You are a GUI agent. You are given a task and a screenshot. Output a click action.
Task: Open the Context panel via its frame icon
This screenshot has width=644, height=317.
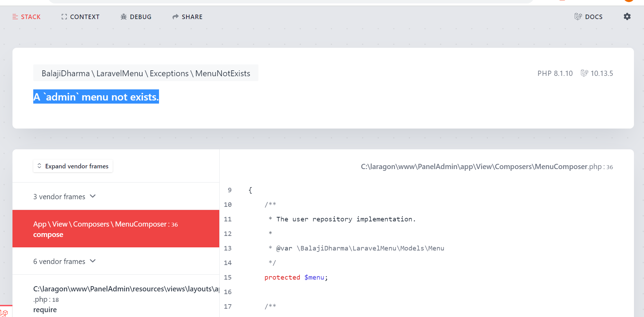64,16
